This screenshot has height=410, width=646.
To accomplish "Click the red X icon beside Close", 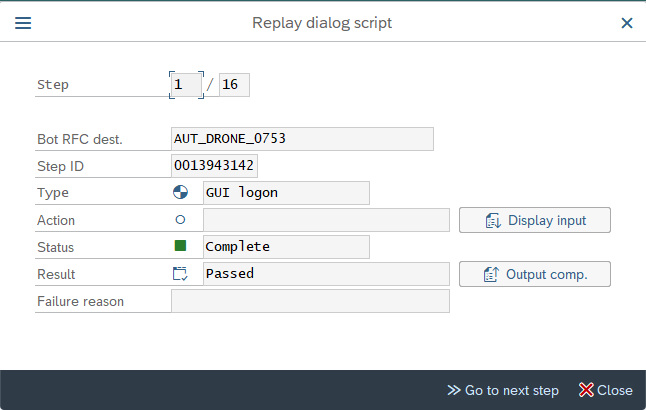I will click(x=586, y=390).
